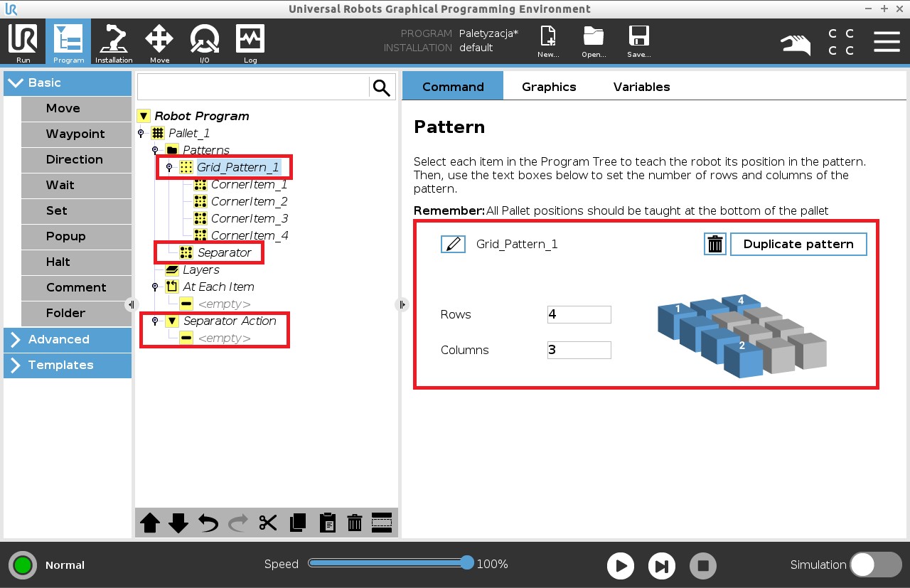Click the delete trash icon in tree toolbar

click(355, 523)
